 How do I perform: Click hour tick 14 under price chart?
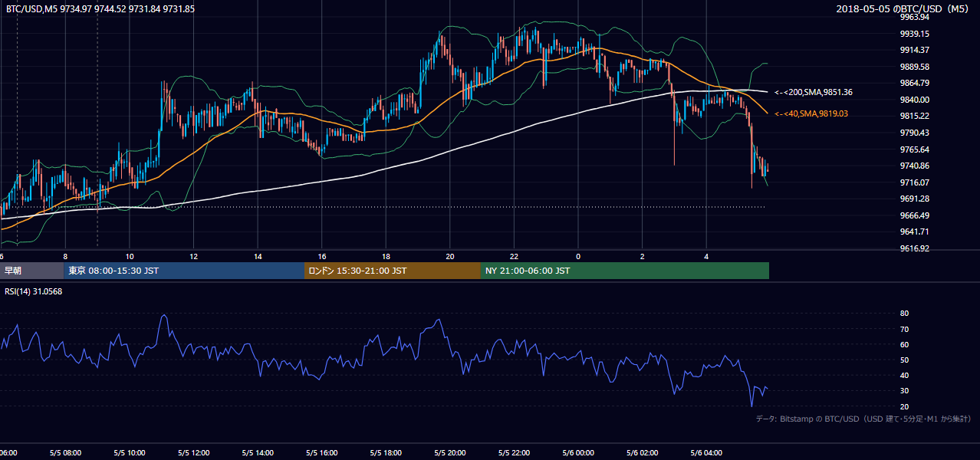click(258, 257)
